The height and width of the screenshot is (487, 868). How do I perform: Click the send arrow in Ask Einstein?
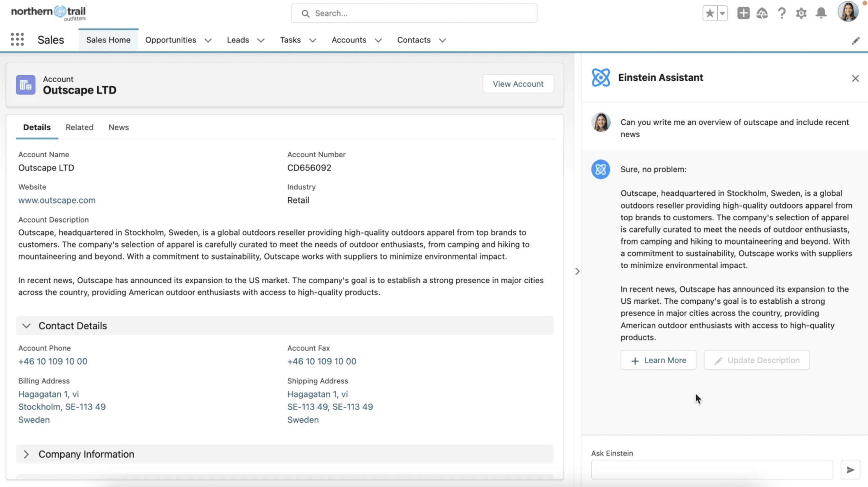click(850, 470)
